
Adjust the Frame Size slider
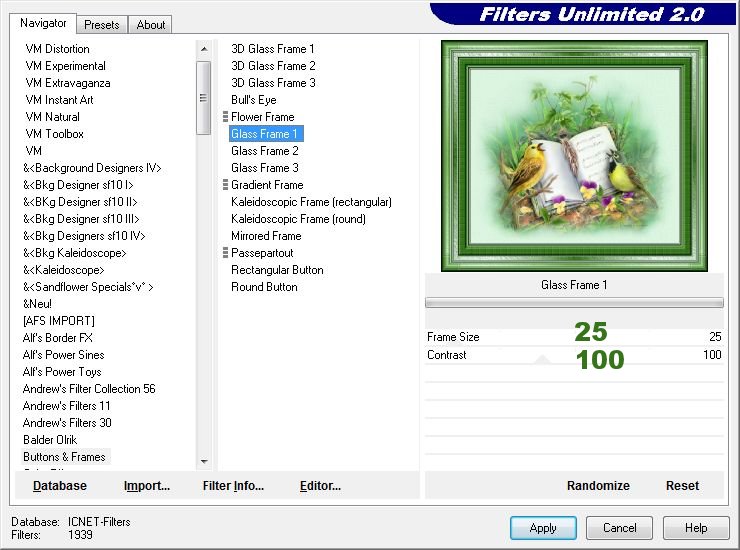pyautogui.click(x=574, y=337)
